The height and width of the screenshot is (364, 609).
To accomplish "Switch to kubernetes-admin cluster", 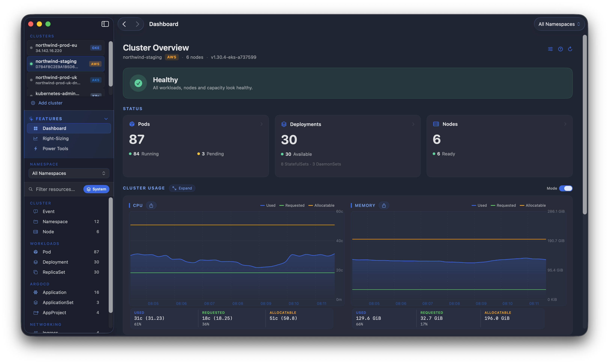I will [66, 93].
